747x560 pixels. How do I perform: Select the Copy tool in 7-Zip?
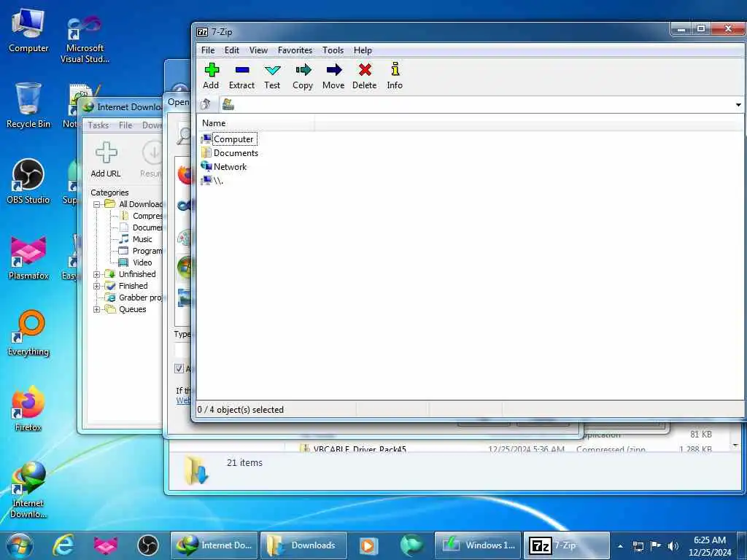point(303,76)
